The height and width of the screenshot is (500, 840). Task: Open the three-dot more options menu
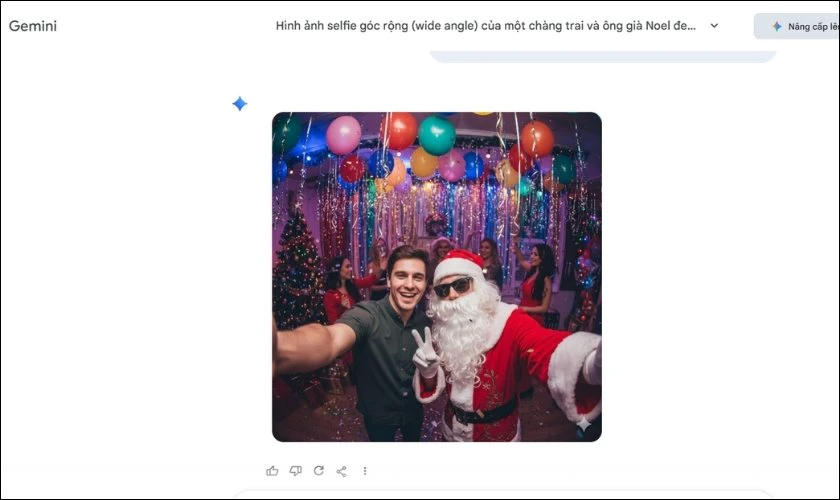364,470
